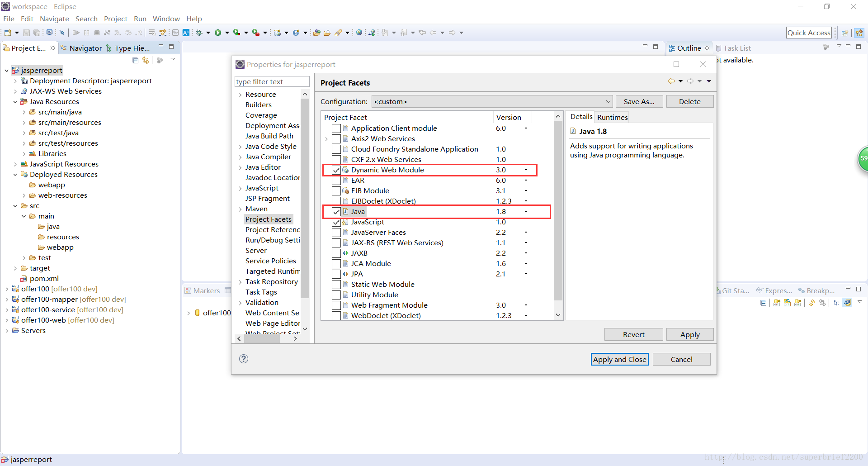This screenshot has height=466, width=868.
Task: Click the Java EE perspective icon at top right
Action: [x=859, y=33]
